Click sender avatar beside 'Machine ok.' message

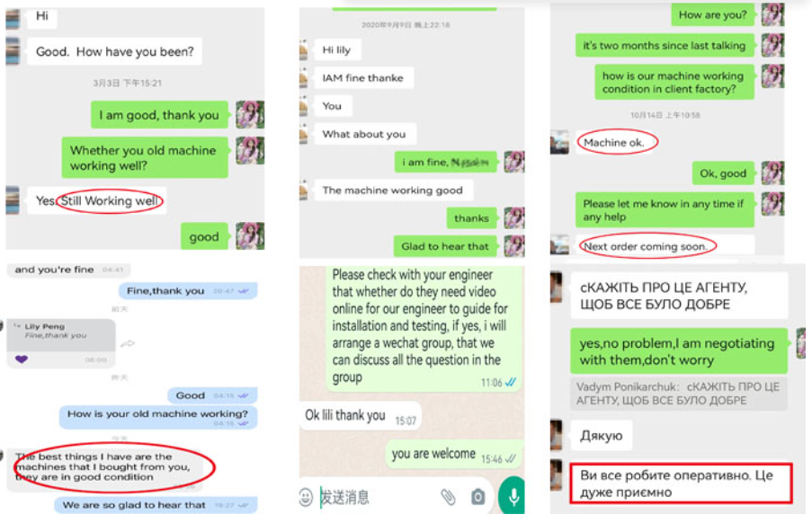[559, 142]
